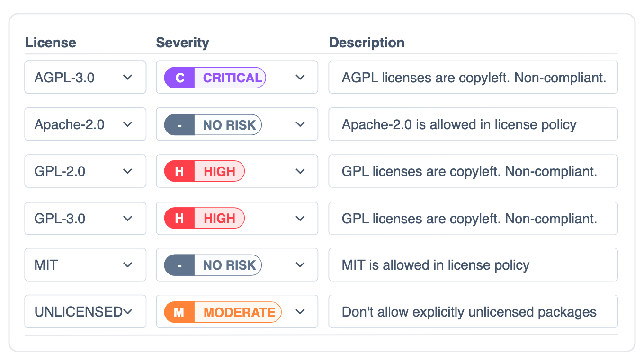Click the MODERATE severity label

[240, 312]
